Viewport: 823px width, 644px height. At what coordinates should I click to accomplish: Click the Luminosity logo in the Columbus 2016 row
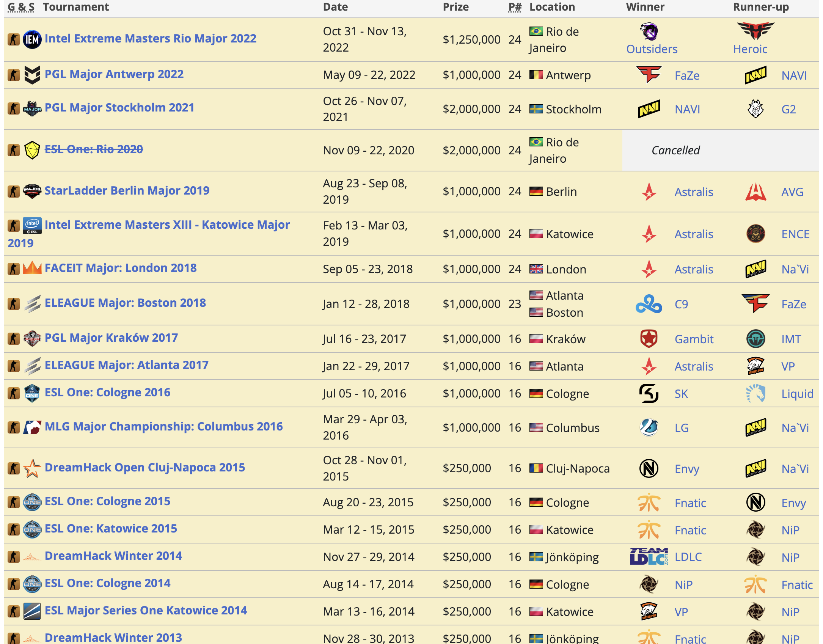click(x=649, y=427)
